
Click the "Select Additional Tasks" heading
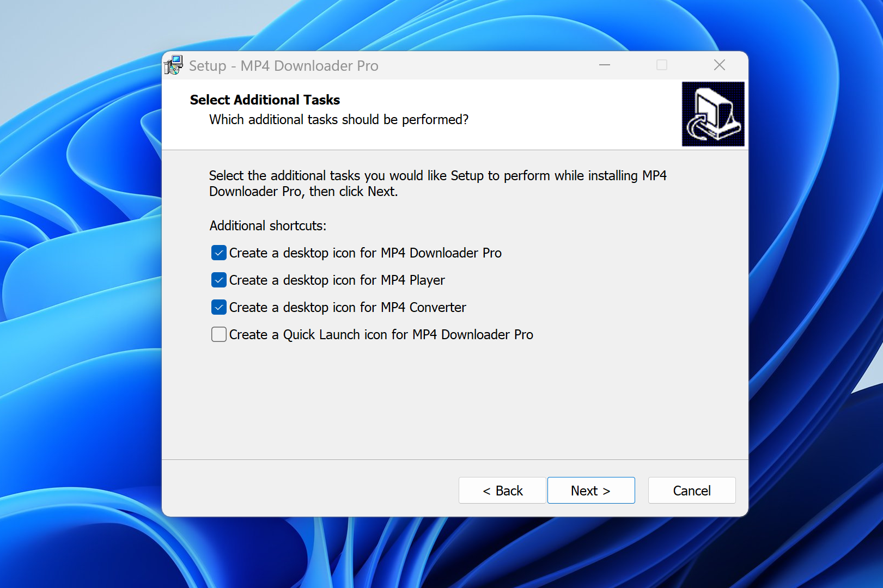pyautogui.click(x=265, y=100)
